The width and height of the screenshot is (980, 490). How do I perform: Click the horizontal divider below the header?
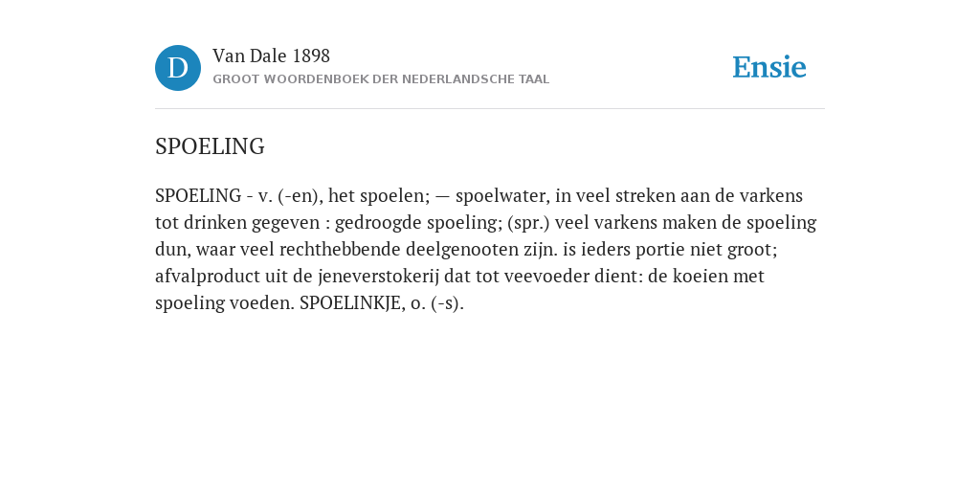490,109
